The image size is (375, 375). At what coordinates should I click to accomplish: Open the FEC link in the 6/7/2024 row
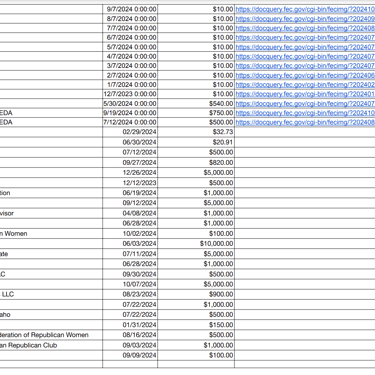305,37
